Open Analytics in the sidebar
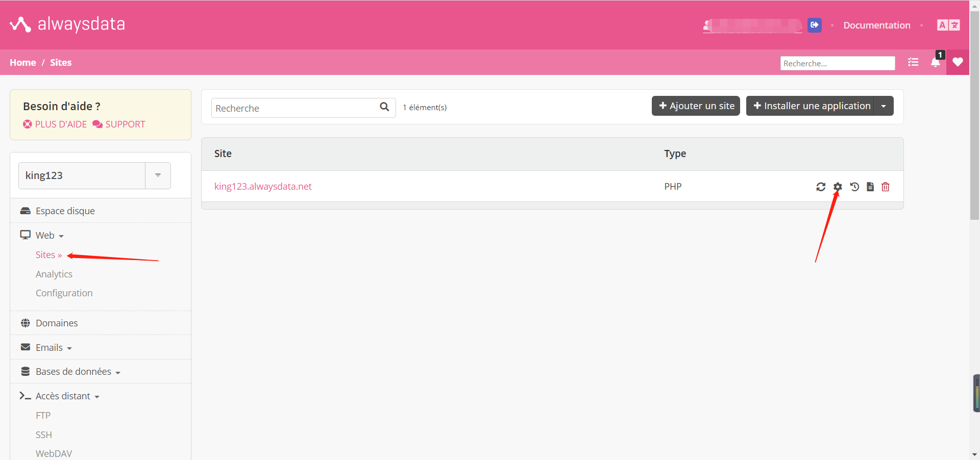This screenshot has width=980, height=460. 54,274
